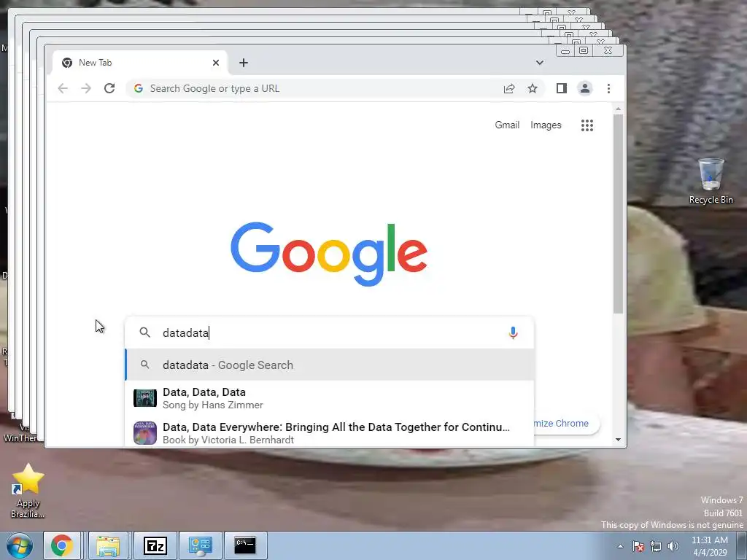
Task: Click the Google icon in the address bar
Action: tap(139, 88)
